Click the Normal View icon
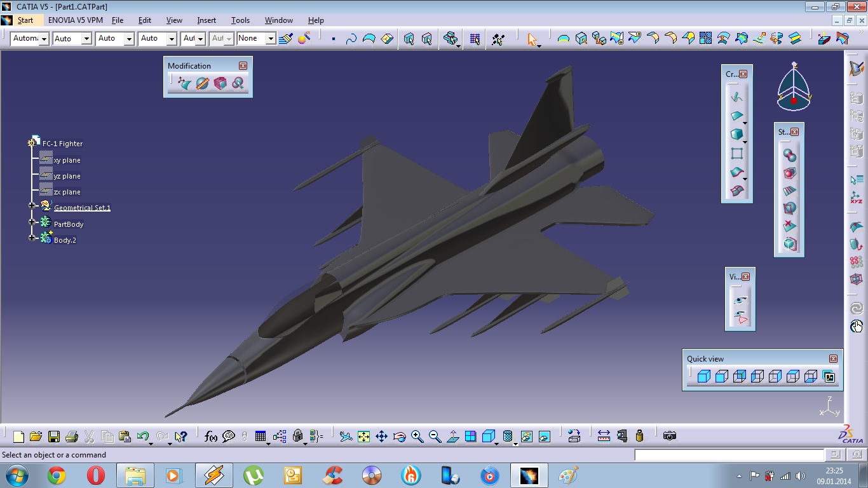This screenshot has width=868, height=488. 452,437
